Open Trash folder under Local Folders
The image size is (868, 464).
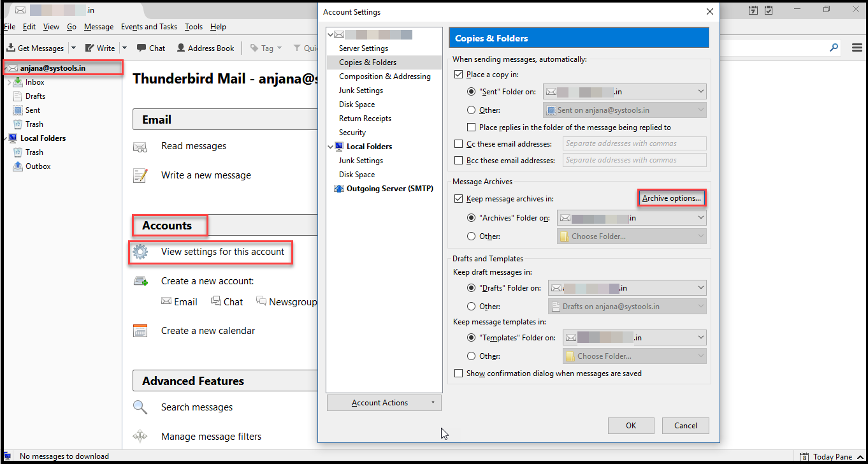(34, 152)
